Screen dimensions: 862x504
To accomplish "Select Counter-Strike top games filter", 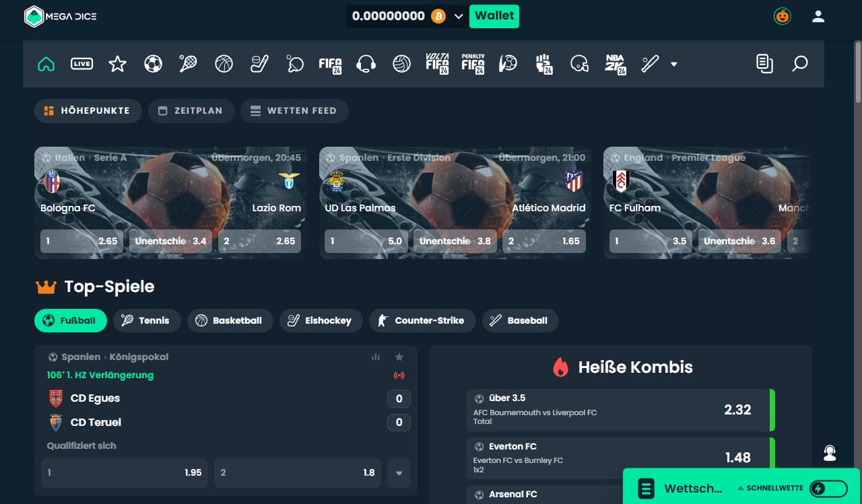I will pos(422,321).
